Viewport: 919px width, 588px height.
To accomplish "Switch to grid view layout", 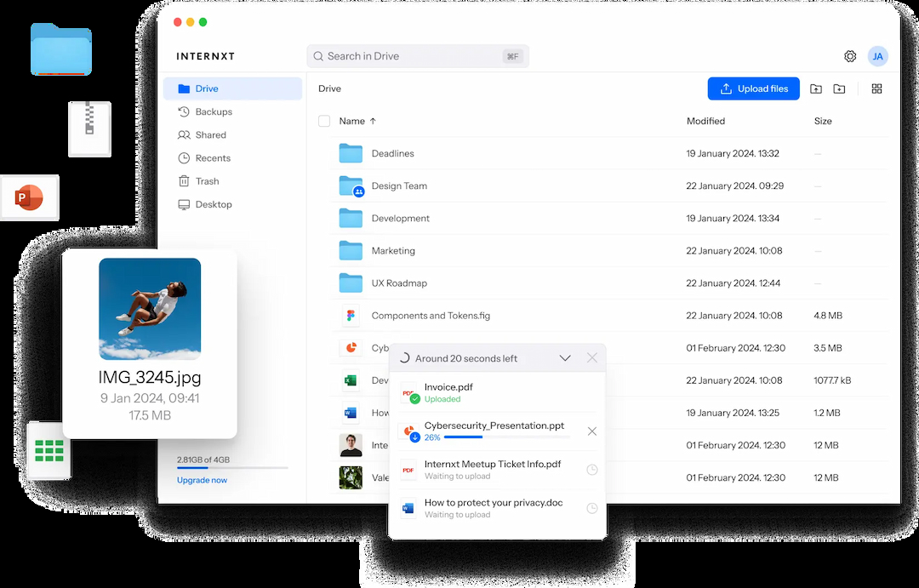I will [x=876, y=88].
